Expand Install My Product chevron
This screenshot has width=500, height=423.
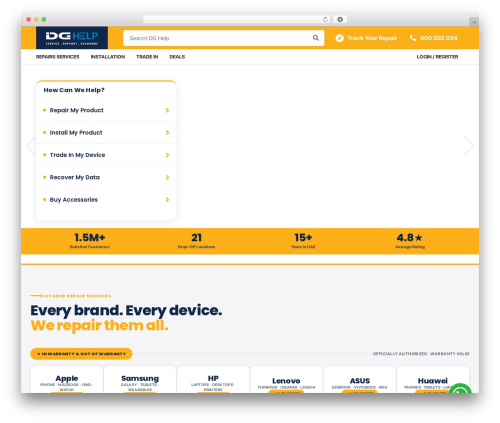pos(167,133)
